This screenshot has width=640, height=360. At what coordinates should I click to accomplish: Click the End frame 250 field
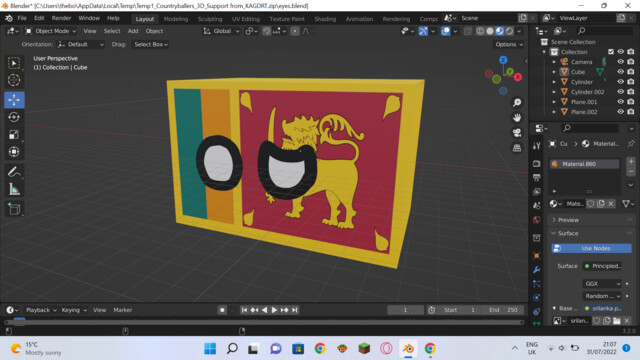504,310
